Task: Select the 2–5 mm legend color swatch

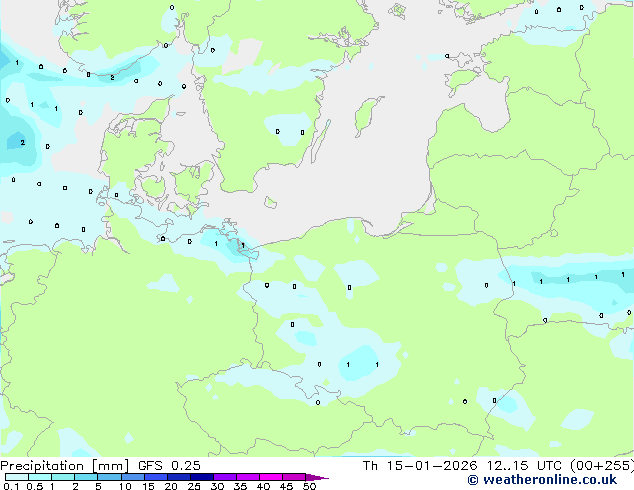Action: (x=86, y=477)
